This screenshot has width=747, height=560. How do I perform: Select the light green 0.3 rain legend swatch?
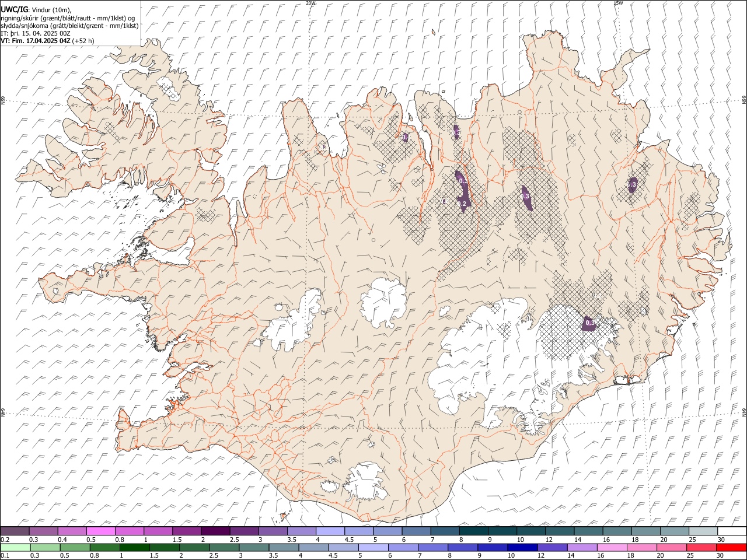tap(45, 547)
